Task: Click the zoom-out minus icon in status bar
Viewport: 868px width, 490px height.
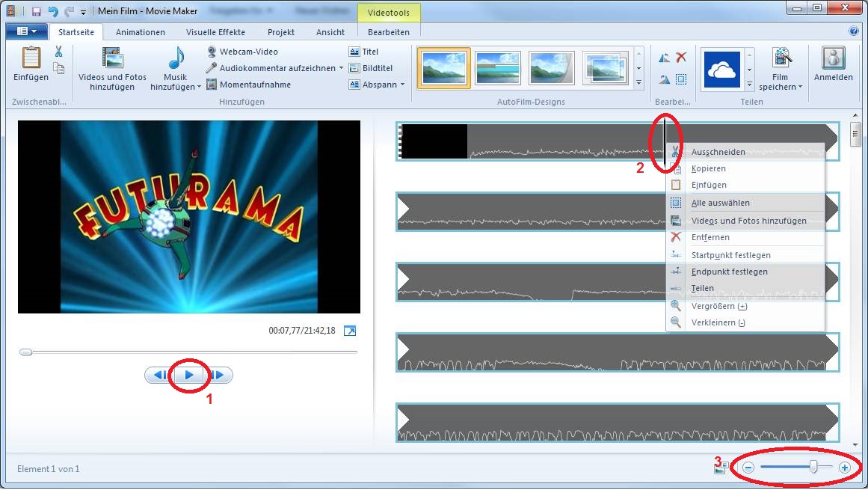Action: (748, 468)
